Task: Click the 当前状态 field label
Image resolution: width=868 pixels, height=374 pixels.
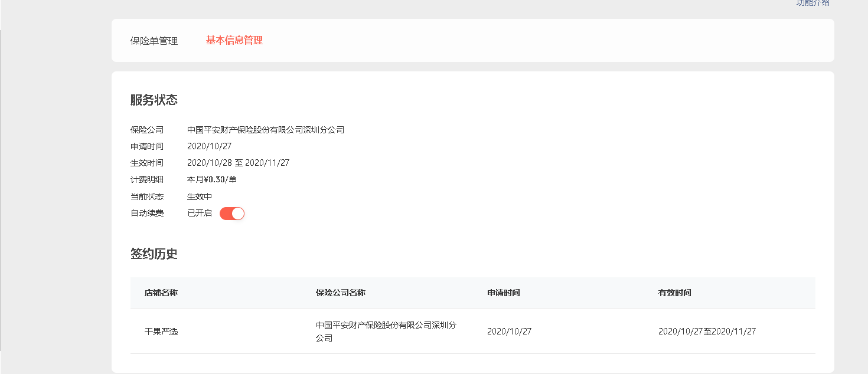Action: point(147,196)
